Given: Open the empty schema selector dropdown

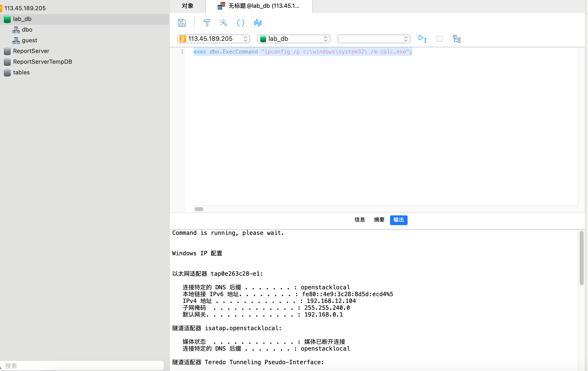Looking at the screenshot, I should [x=374, y=39].
